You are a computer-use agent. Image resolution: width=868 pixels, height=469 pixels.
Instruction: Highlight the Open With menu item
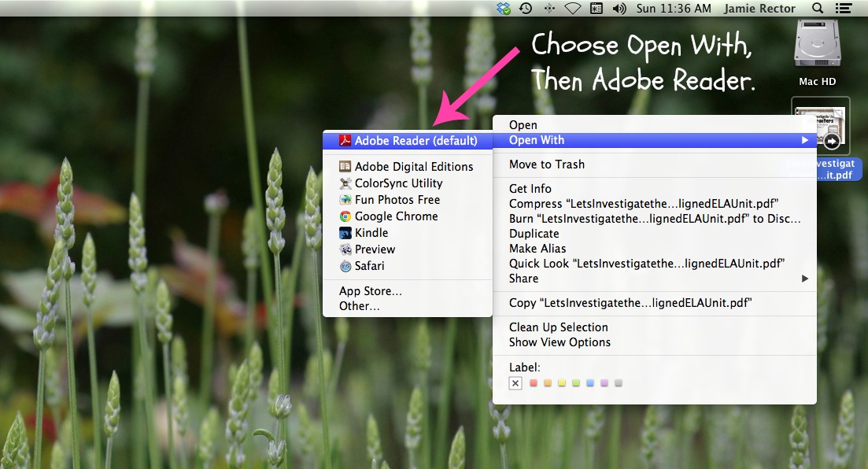pyautogui.click(x=654, y=140)
